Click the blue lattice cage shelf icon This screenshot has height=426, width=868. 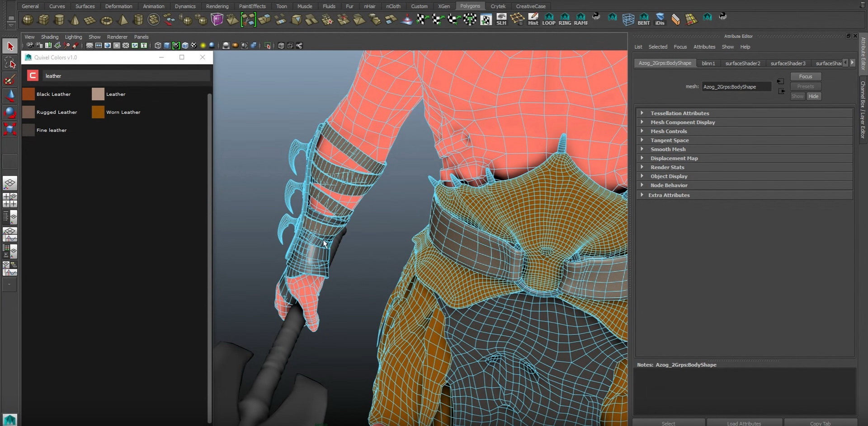628,19
